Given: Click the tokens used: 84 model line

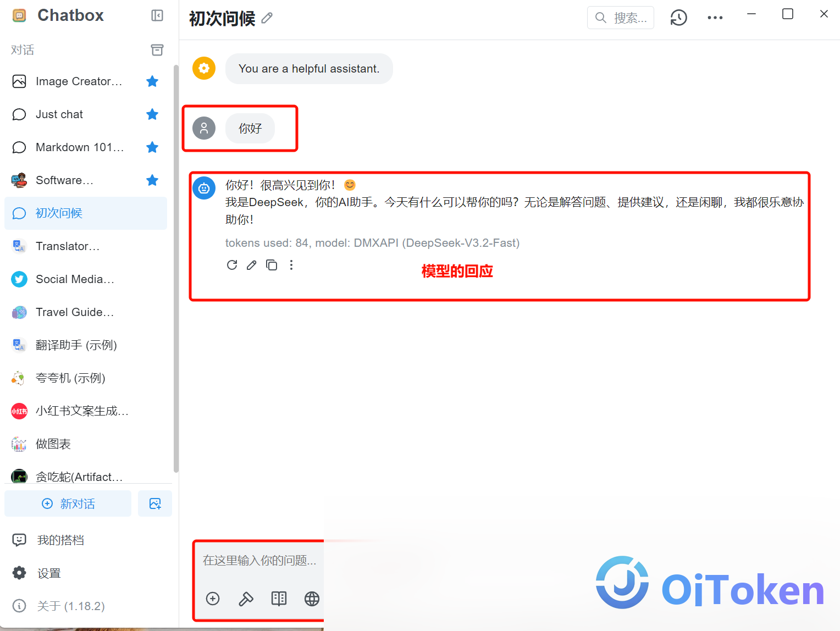Looking at the screenshot, I should point(372,243).
